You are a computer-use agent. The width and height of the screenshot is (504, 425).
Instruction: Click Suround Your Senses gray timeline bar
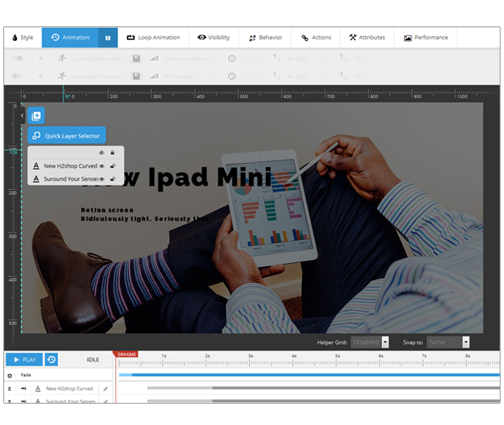click(x=323, y=401)
